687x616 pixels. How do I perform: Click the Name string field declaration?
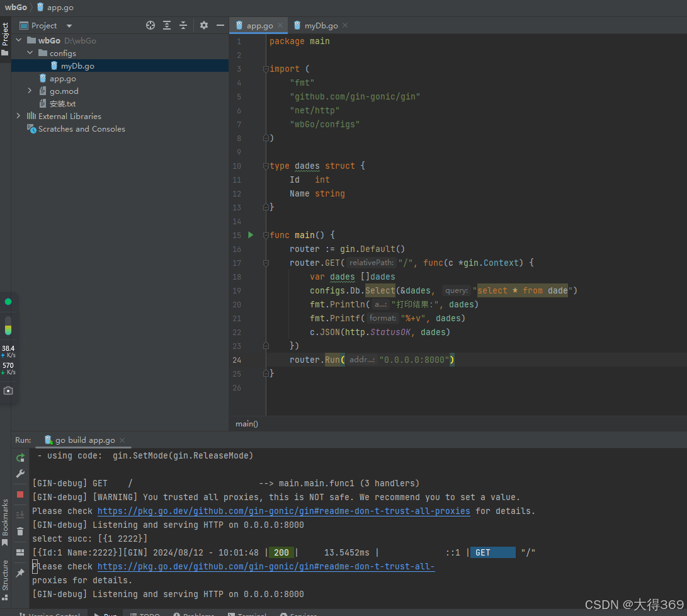pyautogui.click(x=317, y=193)
